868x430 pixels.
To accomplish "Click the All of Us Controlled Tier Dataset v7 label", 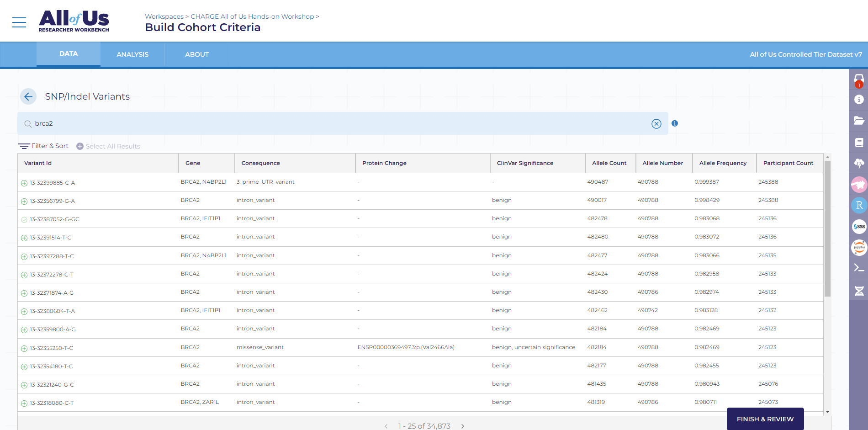I will (x=806, y=54).
